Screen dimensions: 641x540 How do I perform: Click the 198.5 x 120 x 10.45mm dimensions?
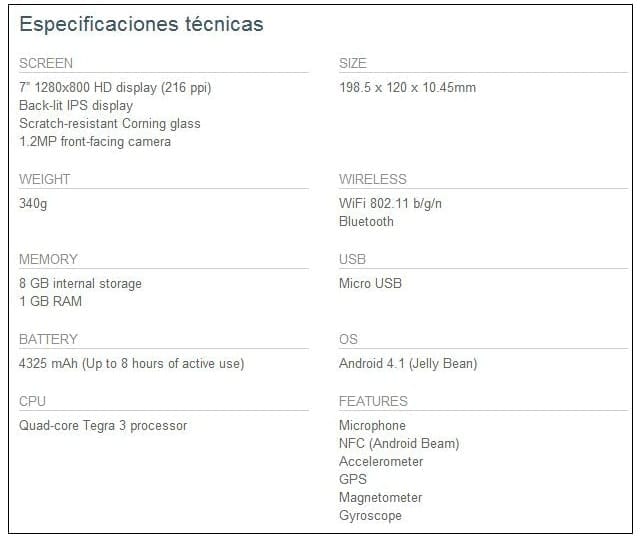point(407,88)
